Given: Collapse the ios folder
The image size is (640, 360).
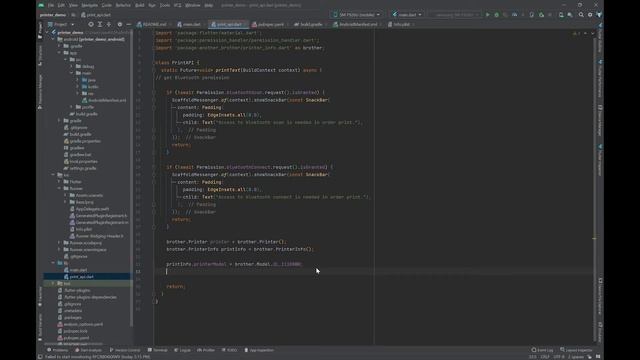Looking at the screenshot, I should (53, 175).
